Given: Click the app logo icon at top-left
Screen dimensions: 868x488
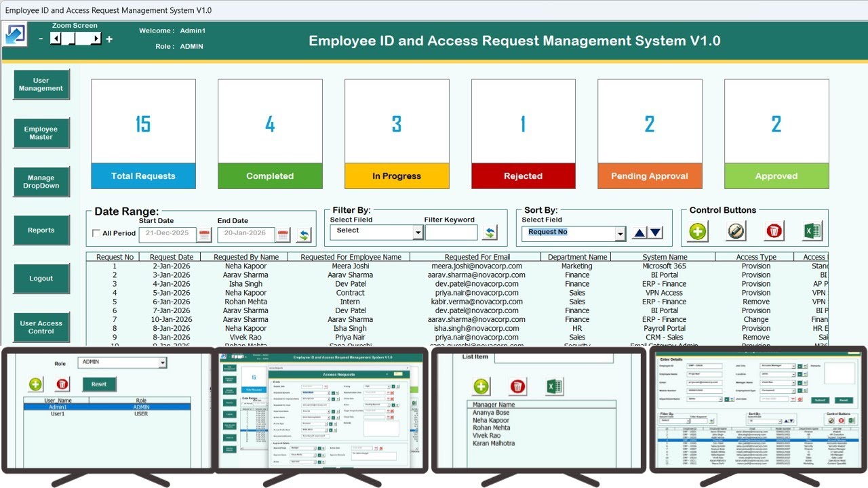Looking at the screenshot, I should (x=15, y=35).
